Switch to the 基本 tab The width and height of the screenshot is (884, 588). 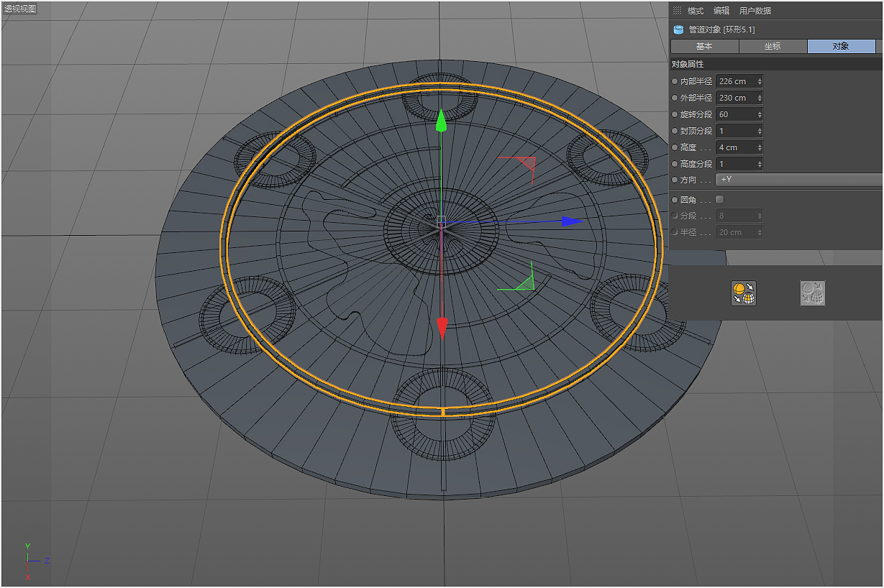click(704, 46)
